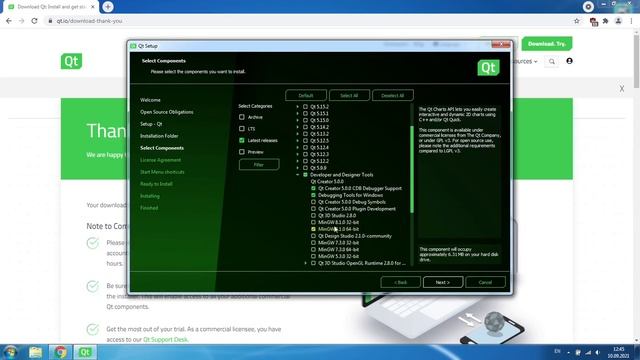Expand Qt 3D Studio OpenGL Runtime node

pyautogui.click(x=305, y=263)
